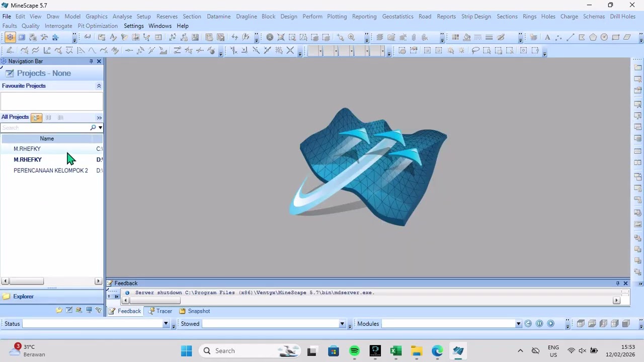
Task: Click the draw points tool icon
Action: (558, 37)
